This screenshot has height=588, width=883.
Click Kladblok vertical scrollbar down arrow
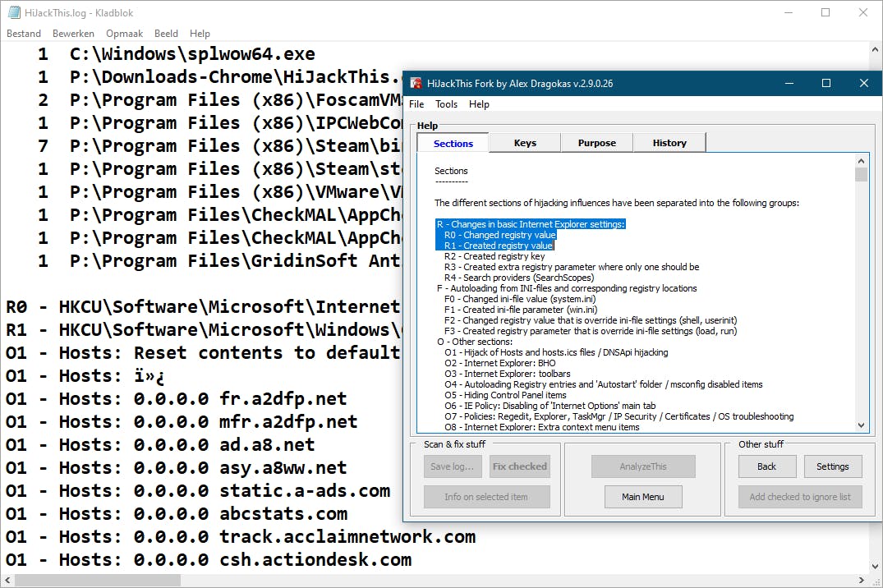[875, 567]
